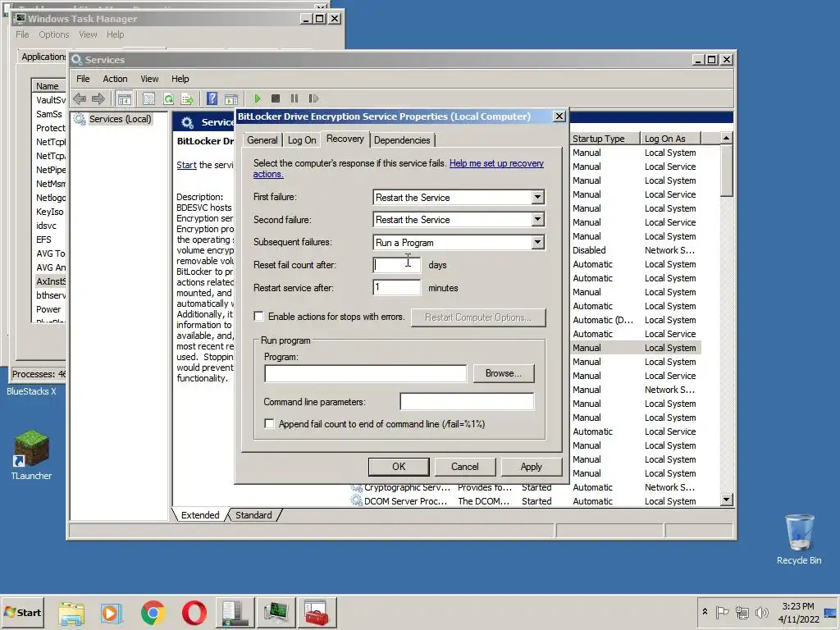840x630 pixels.
Task: Open Google Chrome from the taskbar
Action: [x=153, y=613]
